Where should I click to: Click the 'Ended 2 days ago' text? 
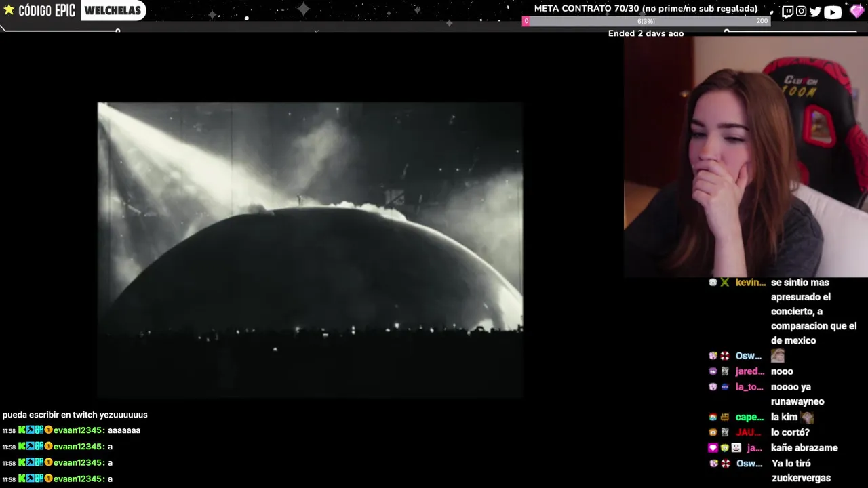[646, 33]
